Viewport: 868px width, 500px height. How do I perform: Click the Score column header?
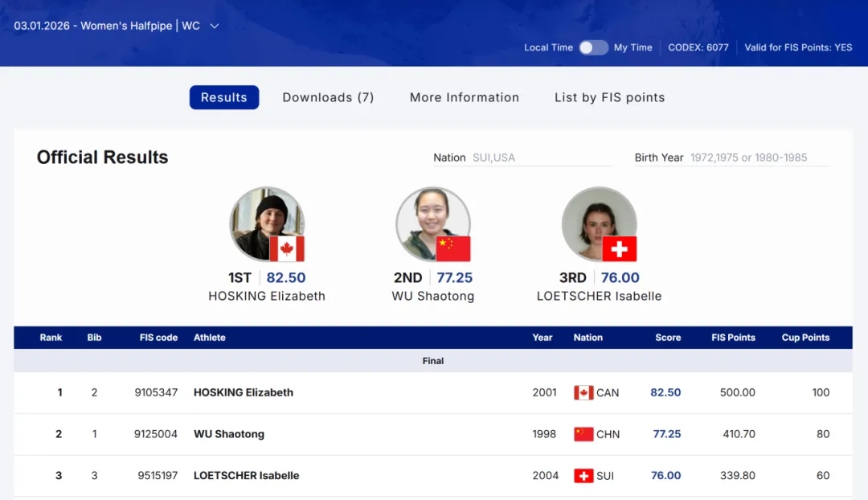(667, 338)
